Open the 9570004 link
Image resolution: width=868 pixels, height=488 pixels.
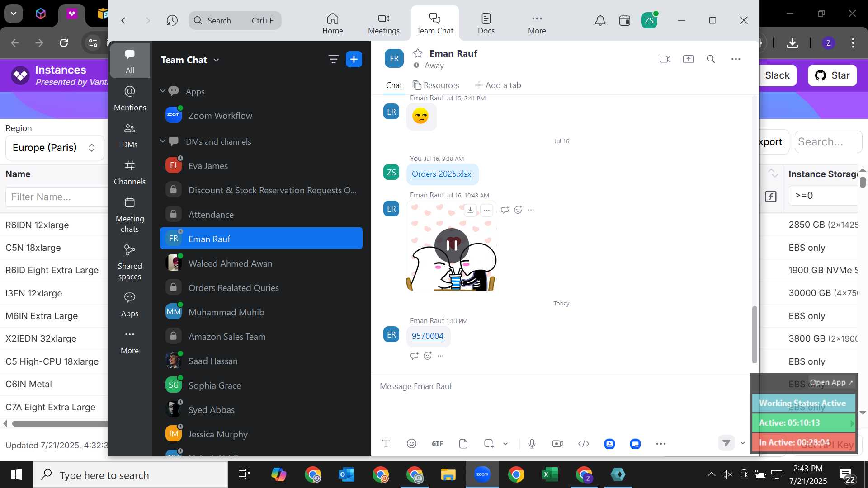(x=427, y=336)
